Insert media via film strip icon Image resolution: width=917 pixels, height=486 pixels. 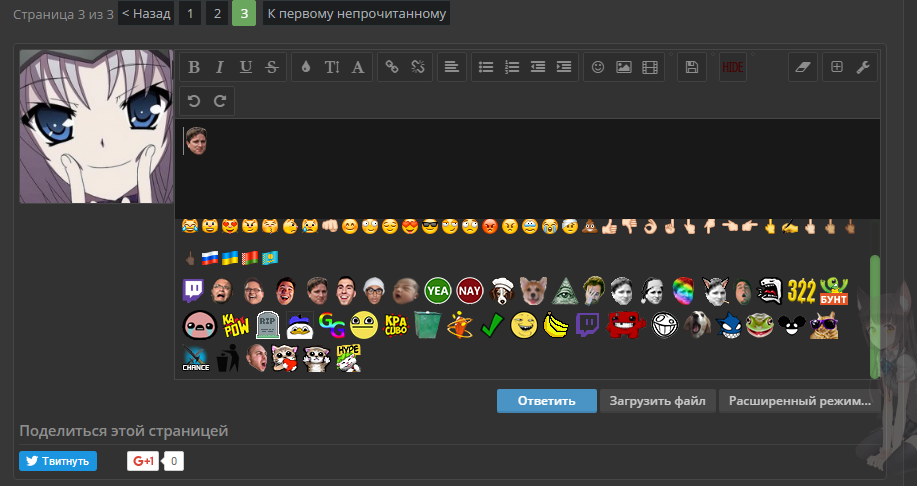[x=650, y=67]
